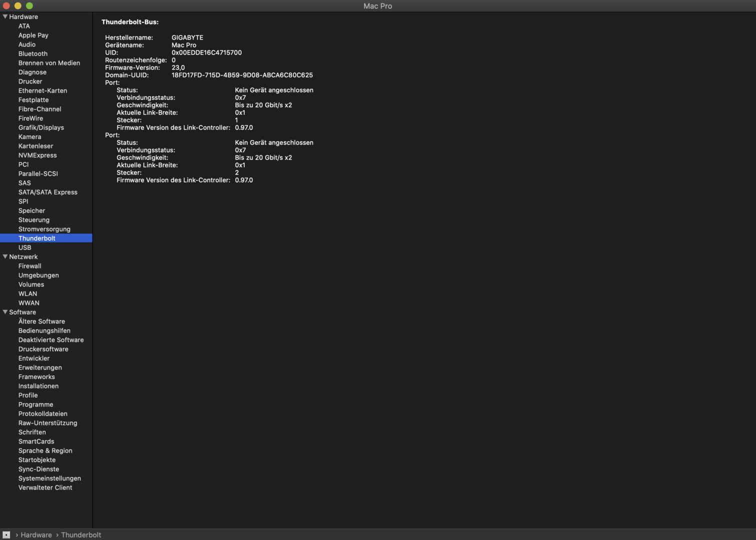Open the Diagnose entry

pos(32,72)
